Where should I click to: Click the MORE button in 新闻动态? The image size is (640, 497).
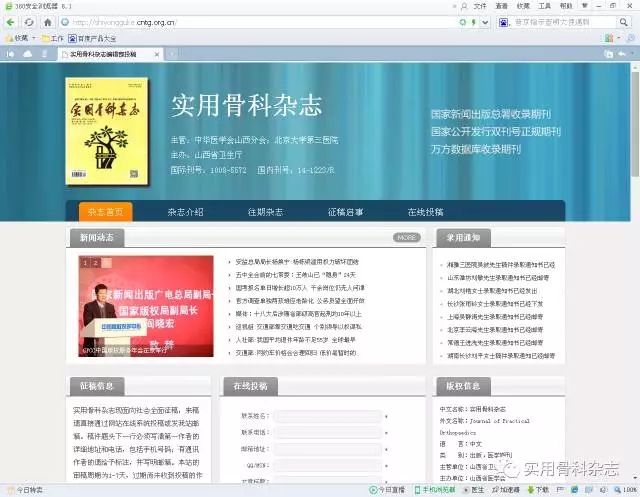[x=407, y=237]
